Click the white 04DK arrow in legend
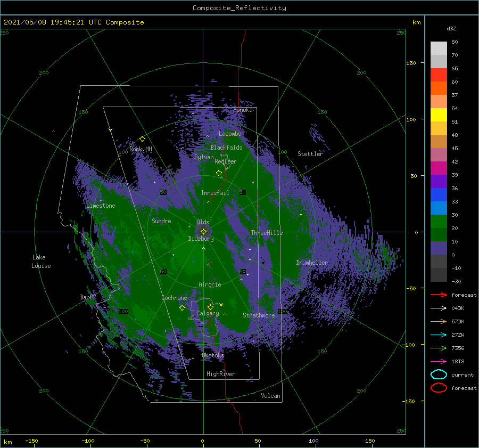Viewport: 479px width, 448px height. click(x=439, y=308)
